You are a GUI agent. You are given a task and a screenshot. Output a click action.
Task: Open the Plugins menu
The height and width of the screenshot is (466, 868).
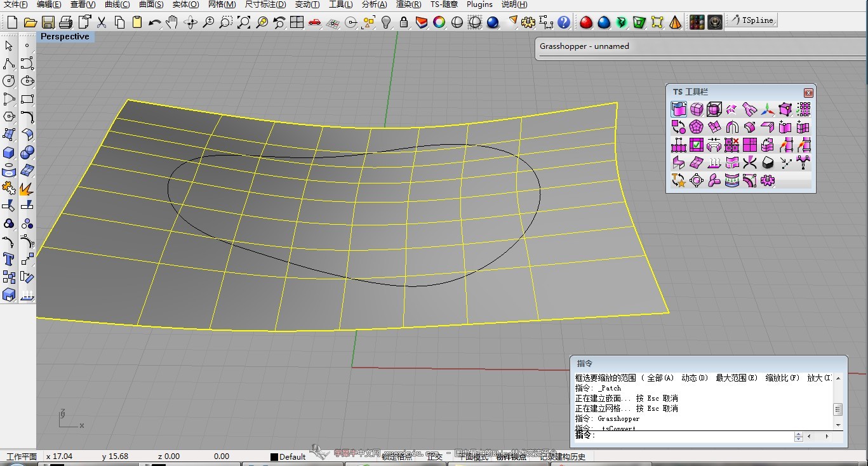(479, 4)
